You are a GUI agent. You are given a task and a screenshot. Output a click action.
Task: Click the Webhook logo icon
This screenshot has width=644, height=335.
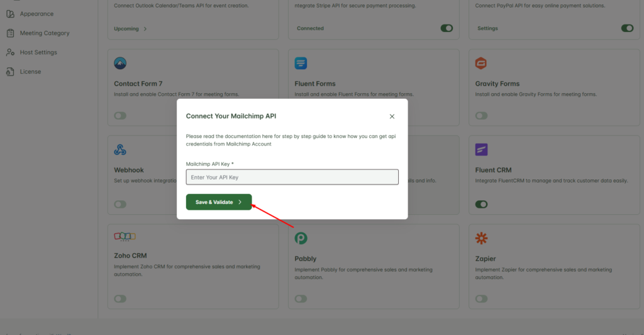tap(120, 150)
